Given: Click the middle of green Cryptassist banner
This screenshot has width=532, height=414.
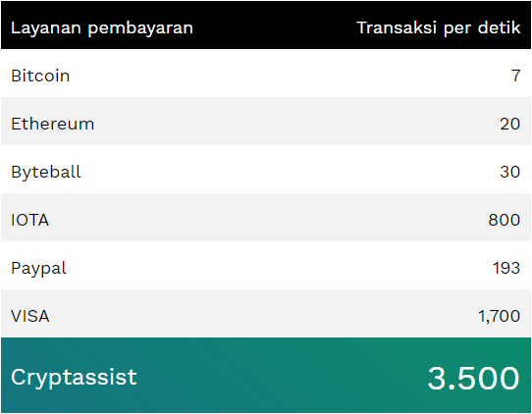Looking at the screenshot, I should [x=266, y=376].
